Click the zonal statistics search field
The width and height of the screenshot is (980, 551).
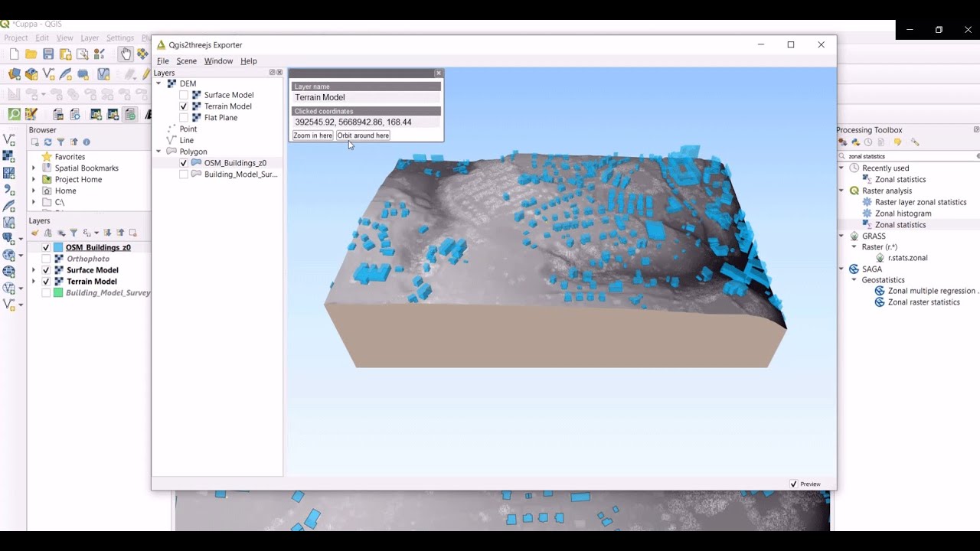point(908,156)
